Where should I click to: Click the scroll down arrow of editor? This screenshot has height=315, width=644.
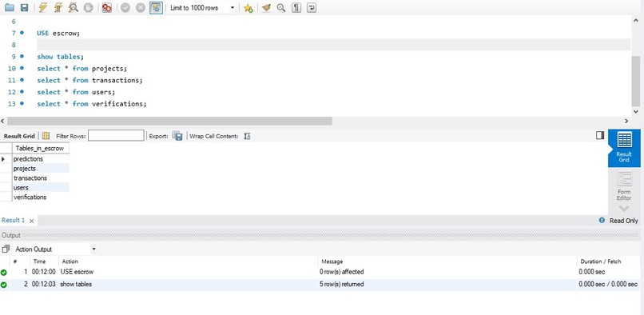[636, 111]
